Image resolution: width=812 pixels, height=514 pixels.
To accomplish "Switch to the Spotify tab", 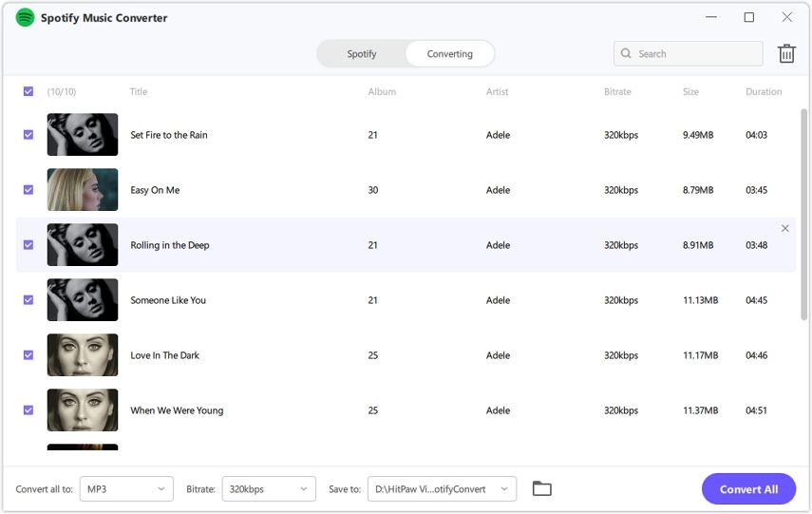I will pyautogui.click(x=362, y=53).
